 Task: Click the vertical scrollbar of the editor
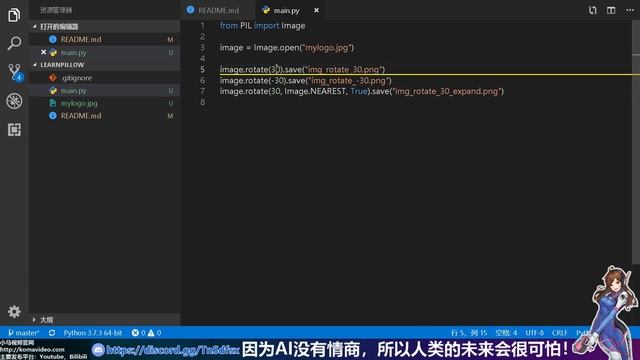coord(636,143)
